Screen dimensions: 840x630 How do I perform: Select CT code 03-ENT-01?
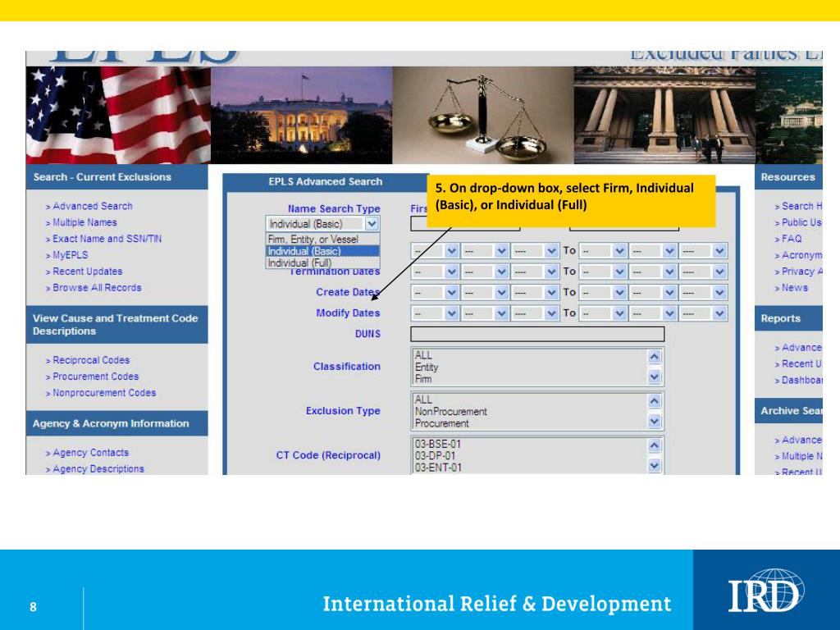coord(438,468)
